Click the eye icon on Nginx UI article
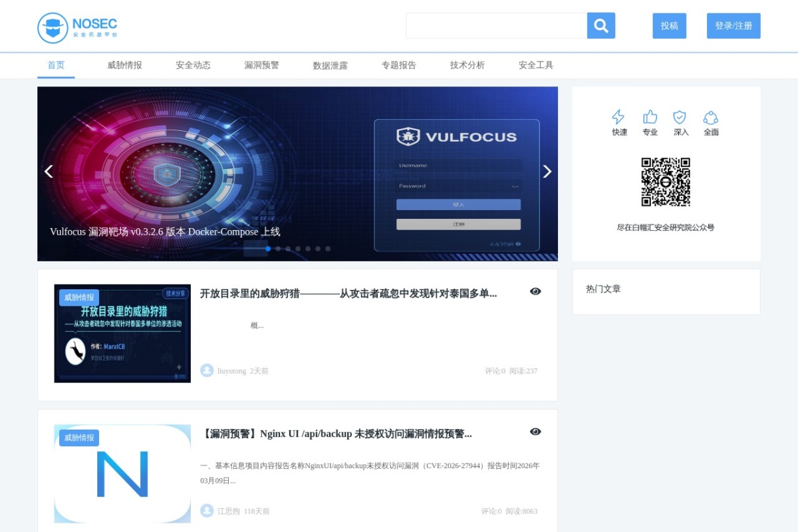The width and height of the screenshot is (798, 532). pos(535,432)
